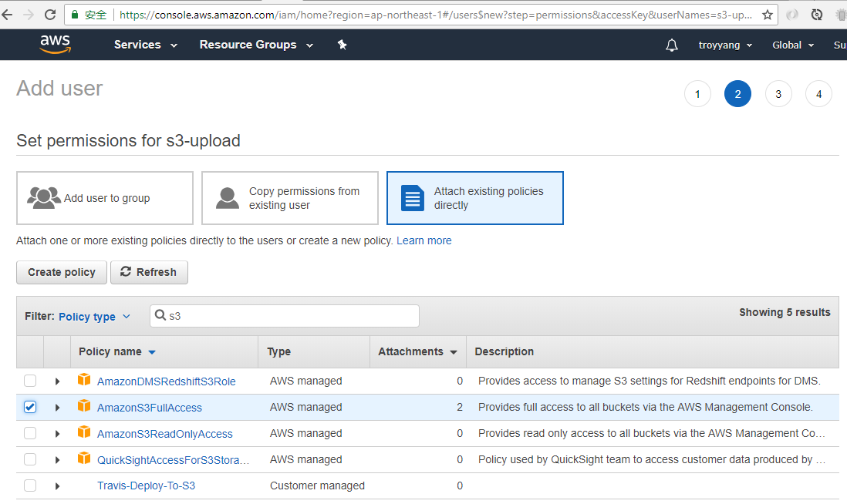Viewport: 847px width, 504px height.
Task: Bookmark page with the star icon
Action: coord(767,15)
